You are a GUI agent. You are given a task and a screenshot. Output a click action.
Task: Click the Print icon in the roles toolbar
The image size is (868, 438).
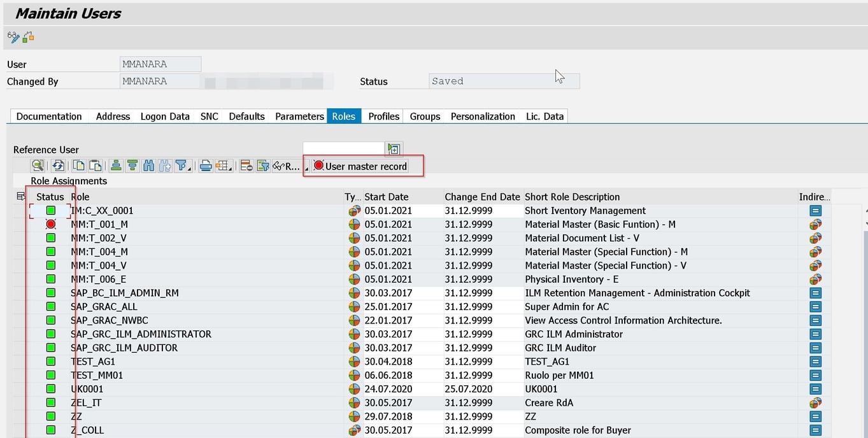click(205, 166)
